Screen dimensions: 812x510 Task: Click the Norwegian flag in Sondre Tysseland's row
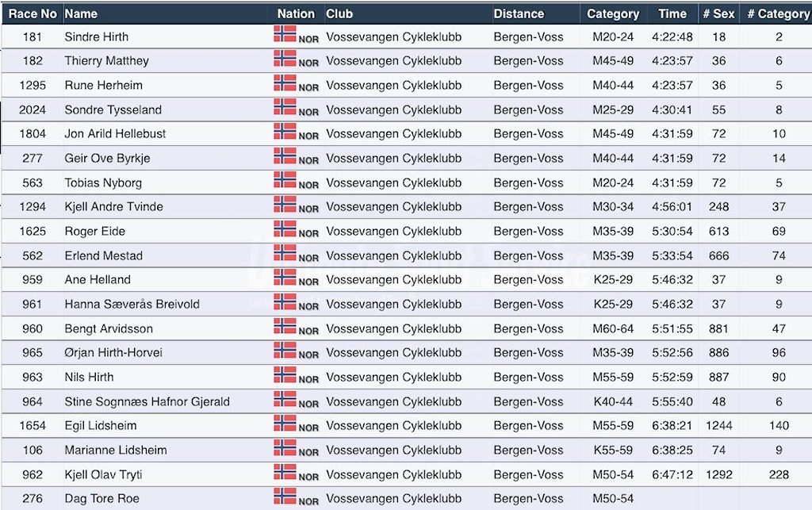point(285,106)
